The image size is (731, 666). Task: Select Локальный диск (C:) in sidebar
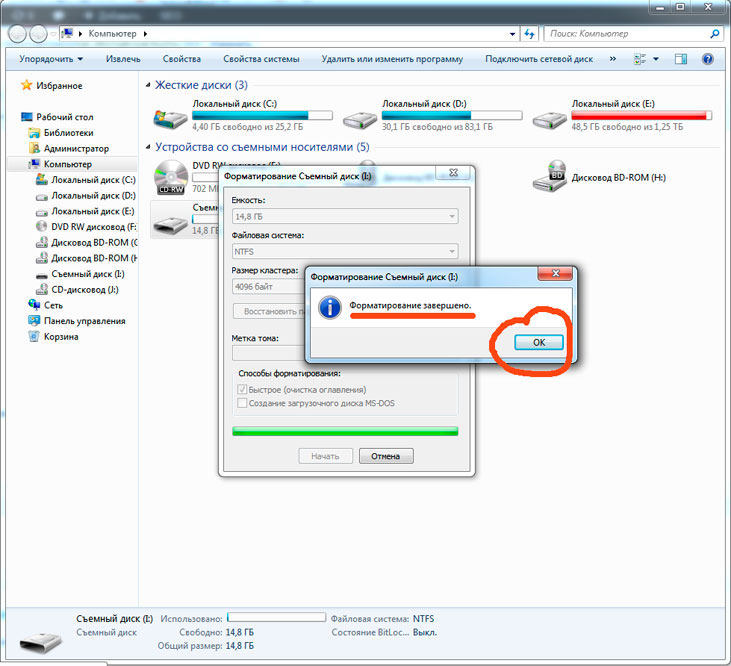click(x=93, y=180)
